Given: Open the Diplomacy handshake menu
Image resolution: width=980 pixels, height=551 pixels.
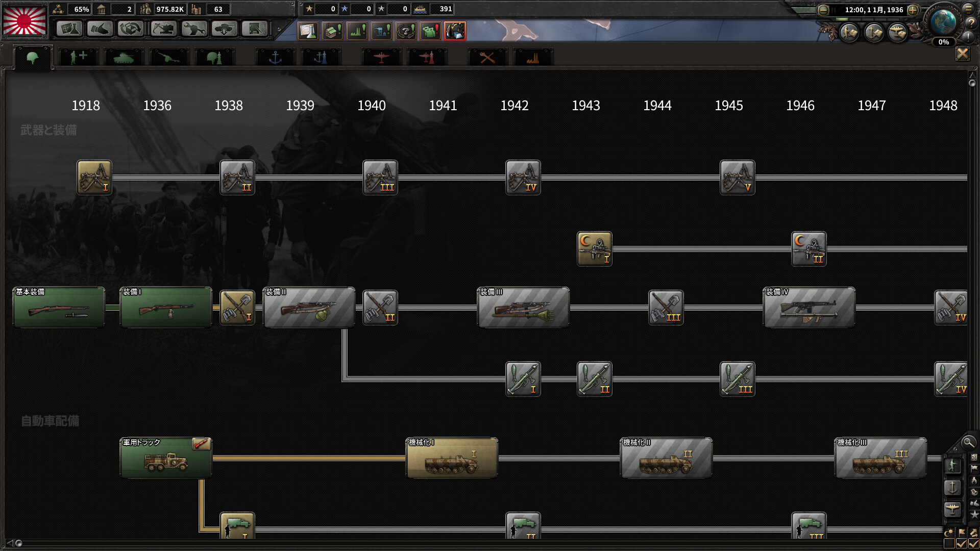Looking at the screenshot, I should (100, 29).
